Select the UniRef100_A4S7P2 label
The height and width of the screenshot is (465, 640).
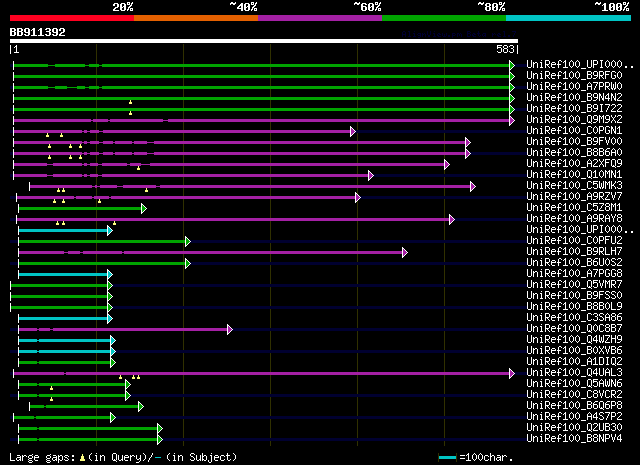(574, 416)
